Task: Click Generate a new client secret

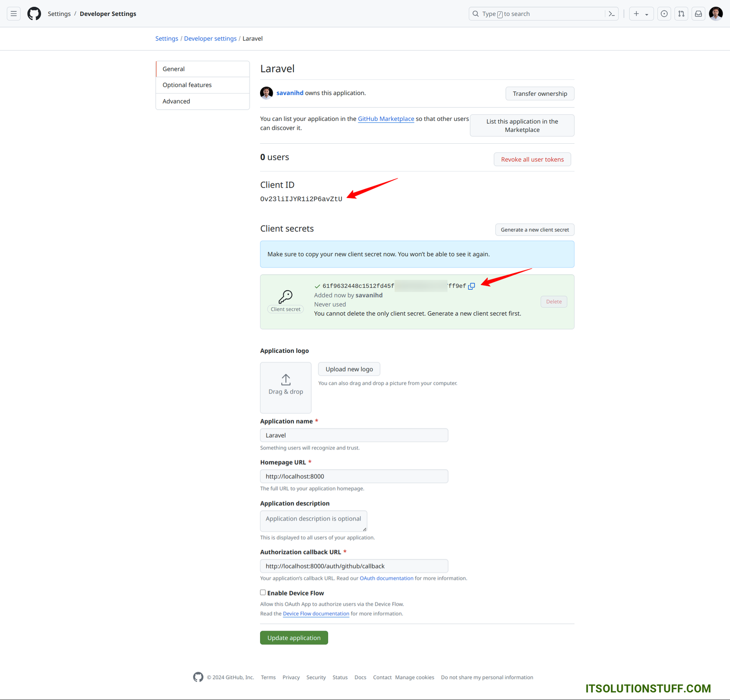Action: (534, 230)
